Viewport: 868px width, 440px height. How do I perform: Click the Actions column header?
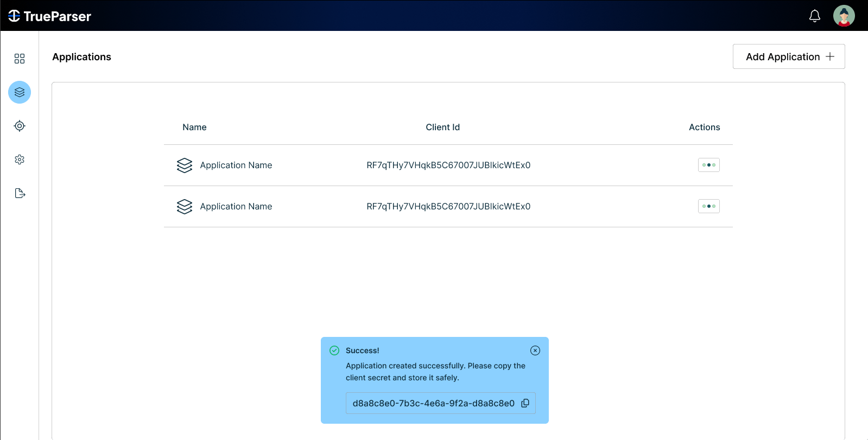pos(704,127)
